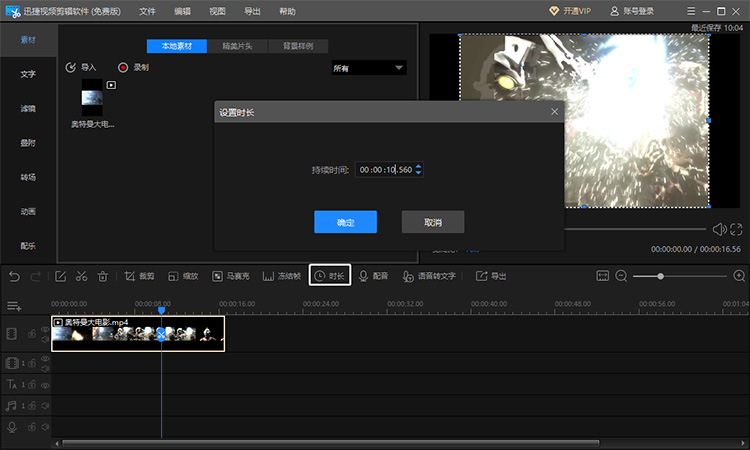Select 动画 in the left sidebar

coord(28,211)
